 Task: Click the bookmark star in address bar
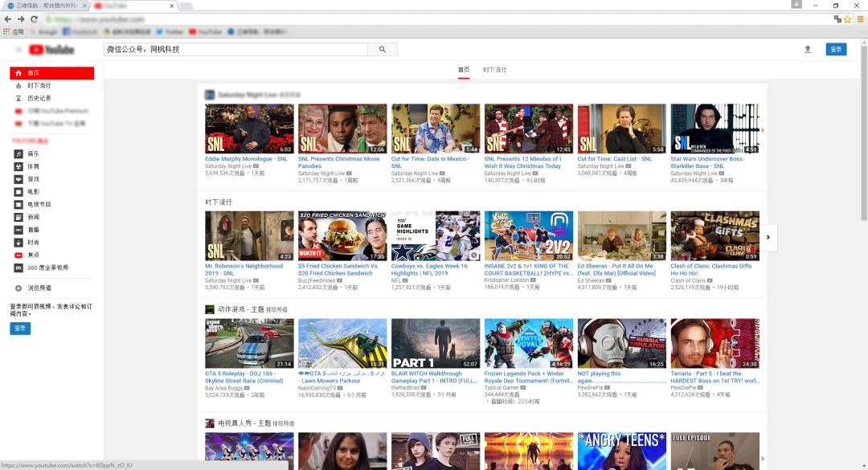(x=847, y=19)
